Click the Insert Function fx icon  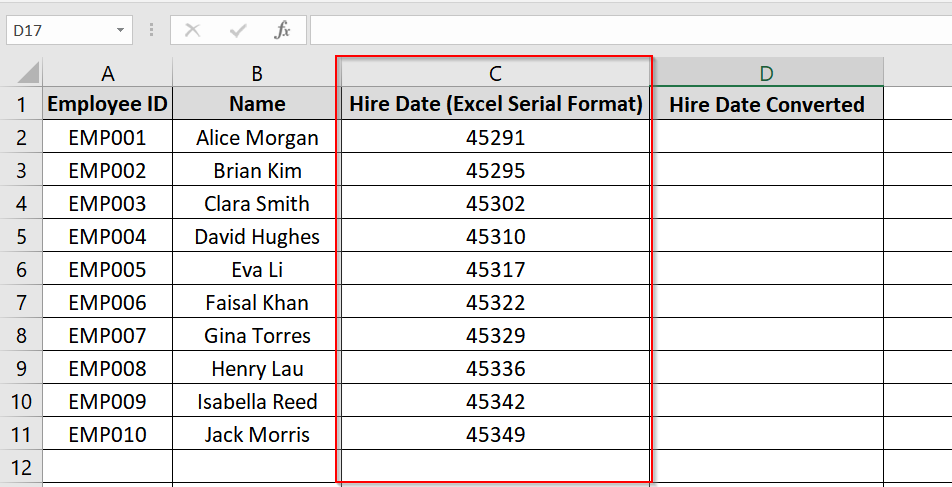[x=282, y=30]
